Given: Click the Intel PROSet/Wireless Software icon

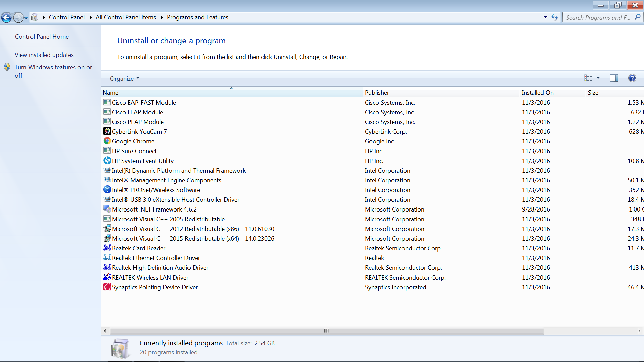Looking at the screenshot, I should [107, 190].
